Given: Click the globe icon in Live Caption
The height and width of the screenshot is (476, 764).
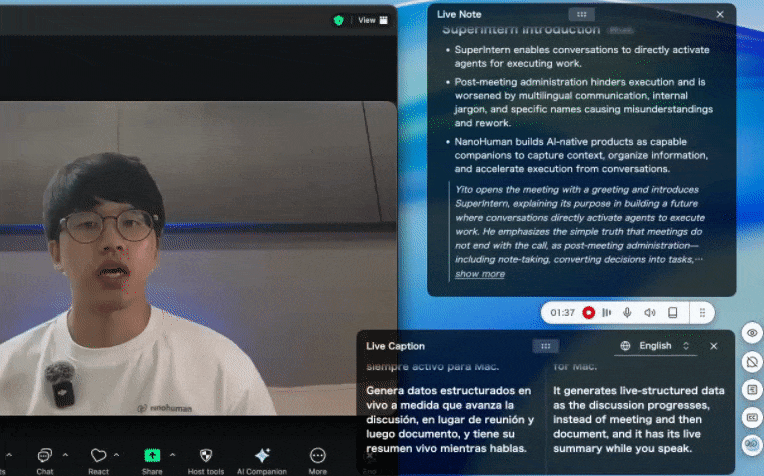Looking at the screenshot, I should pos(626,346).
